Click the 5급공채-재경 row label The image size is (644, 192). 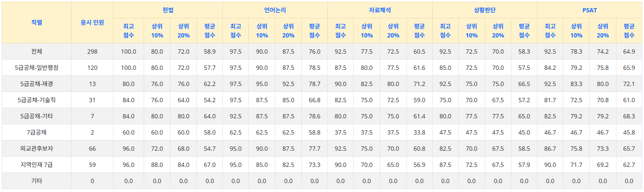(37, 84)
